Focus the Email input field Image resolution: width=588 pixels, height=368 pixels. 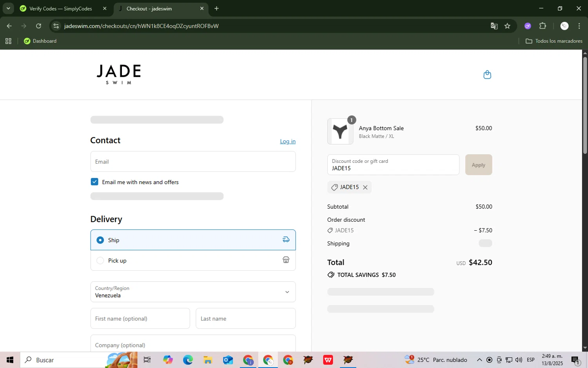(193, 162)
